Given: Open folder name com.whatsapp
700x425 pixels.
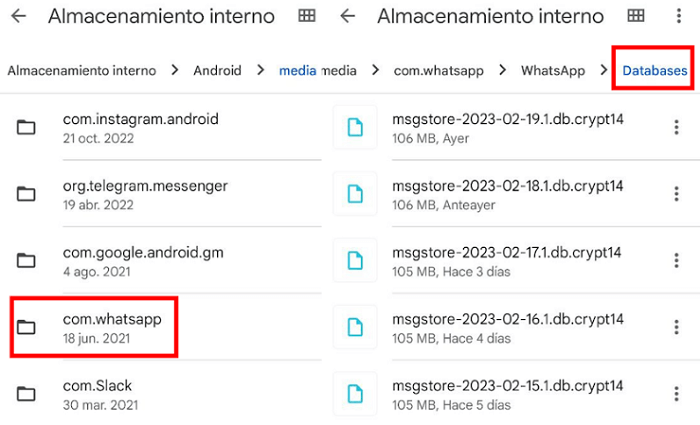Looking at the screenshot, I should [112, 319].
